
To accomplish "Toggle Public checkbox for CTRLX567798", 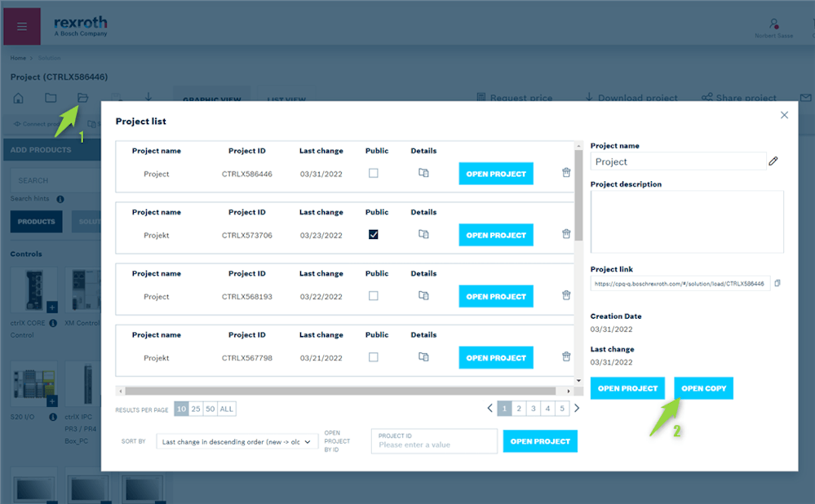I will pyautogui.click(x=373, y=357).
